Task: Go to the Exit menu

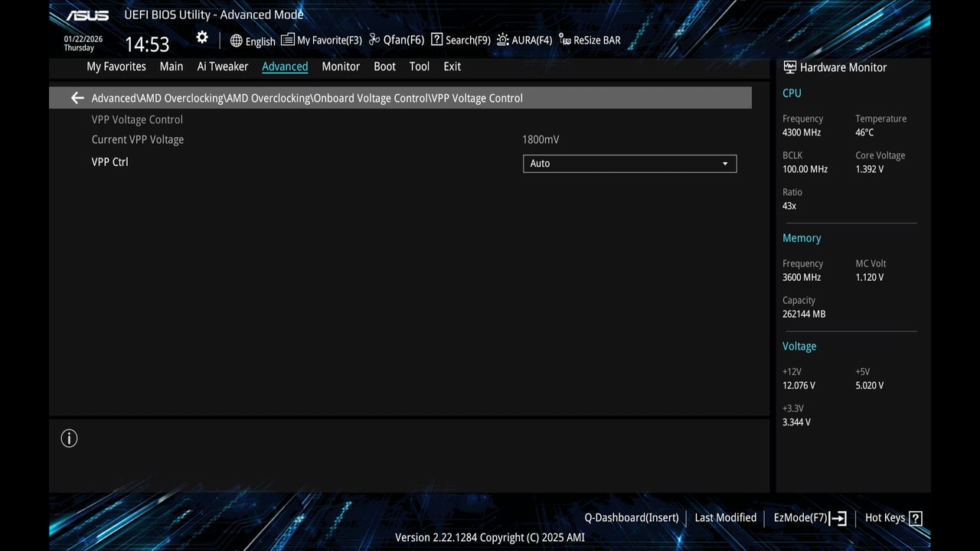Action: click(452, 67)
